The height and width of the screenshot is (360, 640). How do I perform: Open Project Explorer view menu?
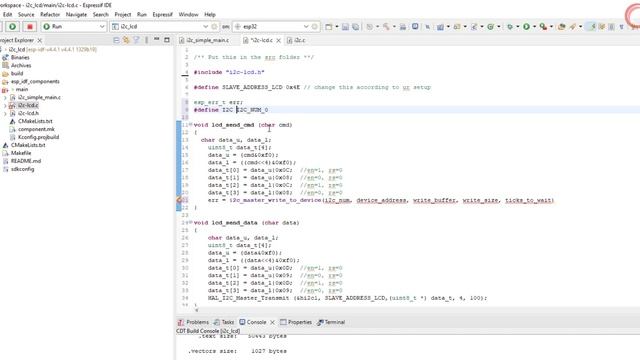[147, 40]
